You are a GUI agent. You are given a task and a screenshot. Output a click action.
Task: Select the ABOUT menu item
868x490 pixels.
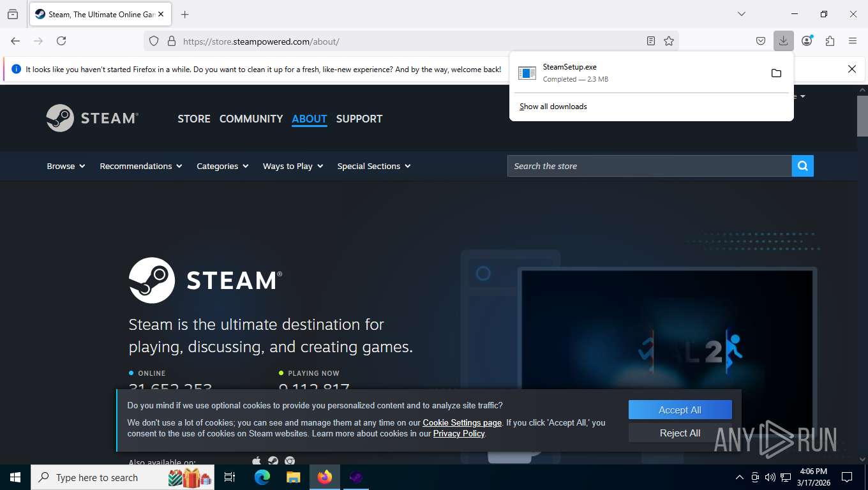[x=310, y=119]
